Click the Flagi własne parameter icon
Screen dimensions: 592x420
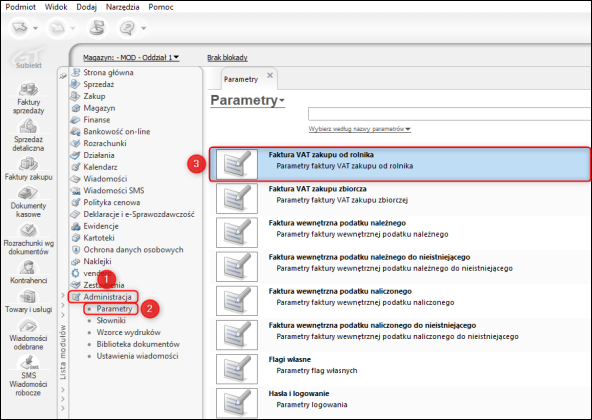click(237, 369)
